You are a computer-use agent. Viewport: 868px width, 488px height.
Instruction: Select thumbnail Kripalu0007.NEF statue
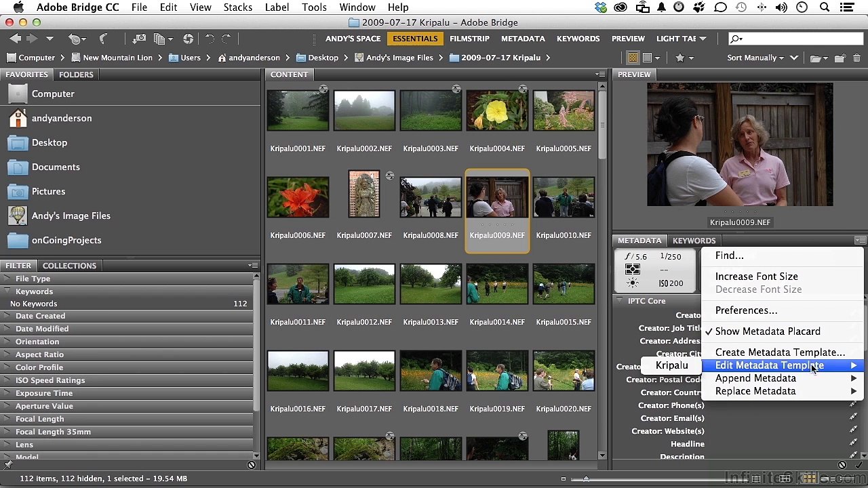[364, 194]
